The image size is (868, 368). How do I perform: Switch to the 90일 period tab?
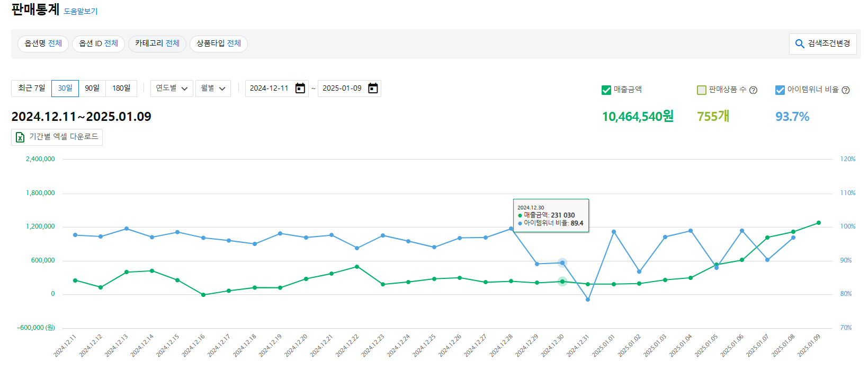tap(92, 89)
